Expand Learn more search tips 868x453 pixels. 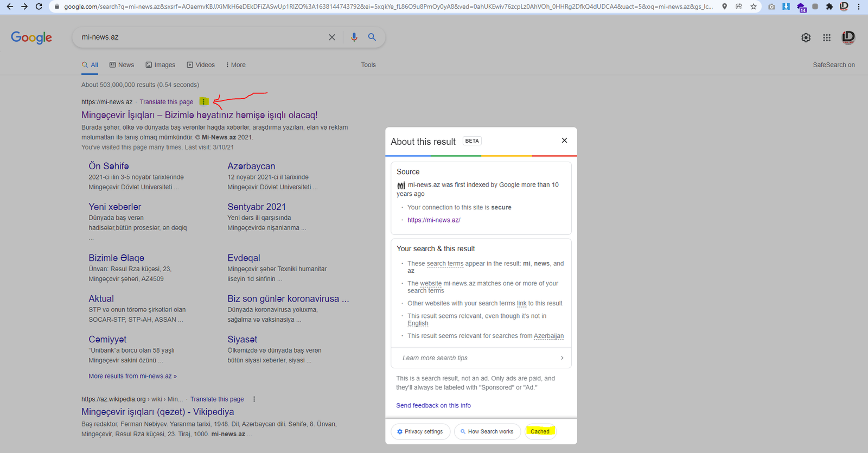pos(481,358)
